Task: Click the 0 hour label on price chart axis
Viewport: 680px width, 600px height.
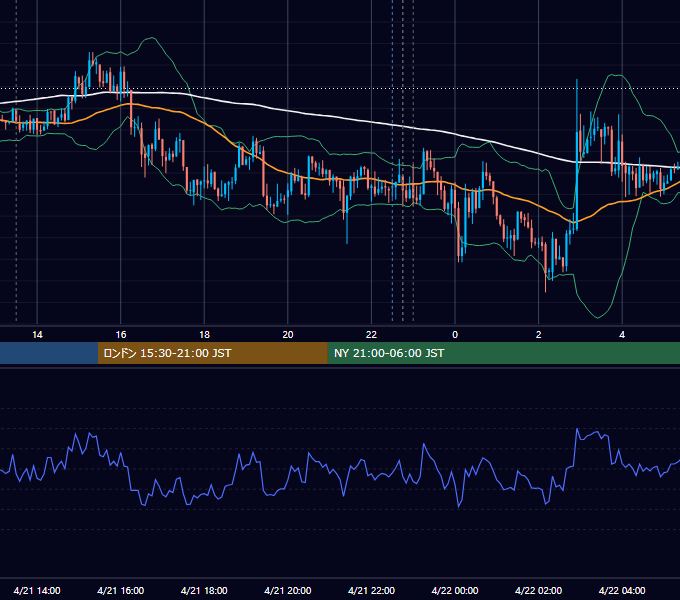Action: (x=455, y=335)
